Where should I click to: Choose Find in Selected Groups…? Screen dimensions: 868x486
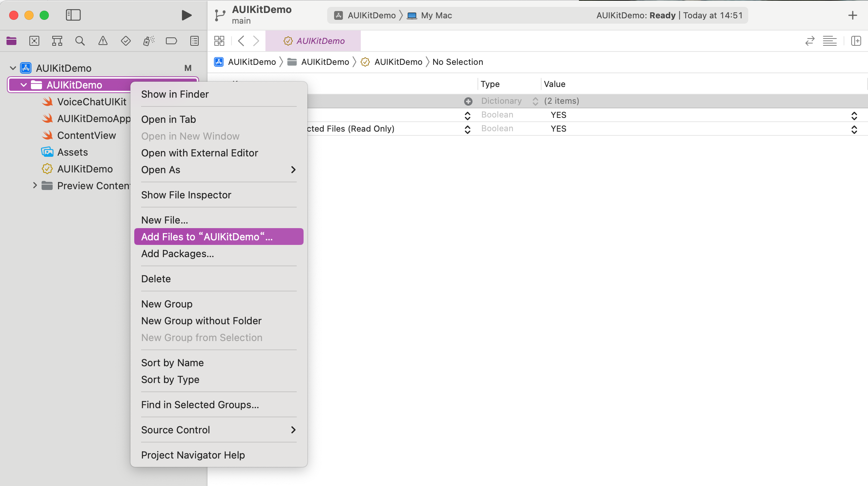click(x=219, y=405)
